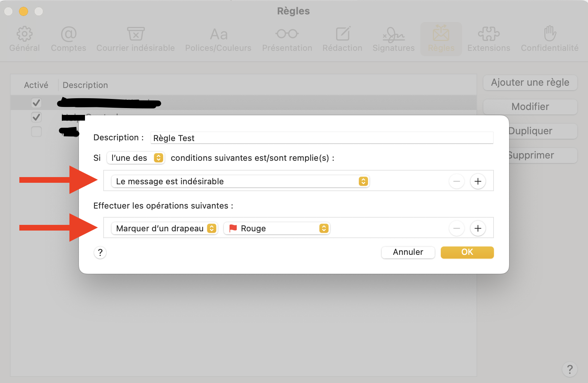The height and width of the screenshot is (383, 588).
Task: Open the Signatures pane icon
Action: click(393, 35)
